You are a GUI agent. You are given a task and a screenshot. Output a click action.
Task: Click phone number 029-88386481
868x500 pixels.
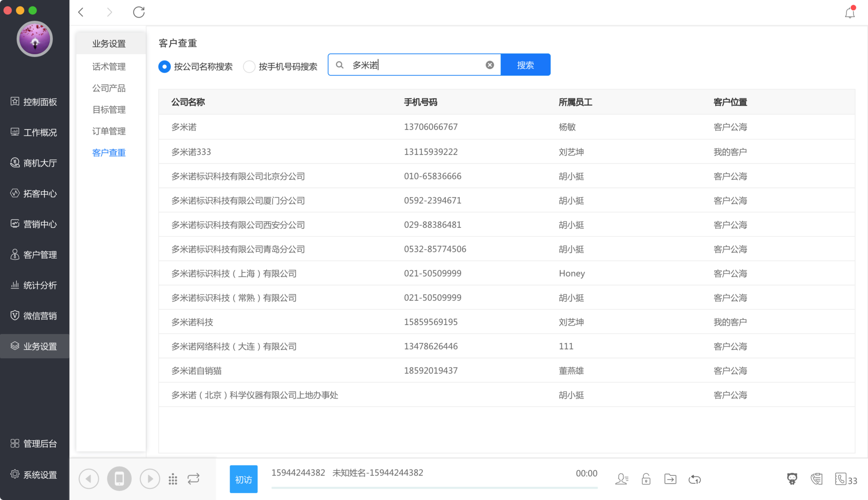tap(433, 225)
